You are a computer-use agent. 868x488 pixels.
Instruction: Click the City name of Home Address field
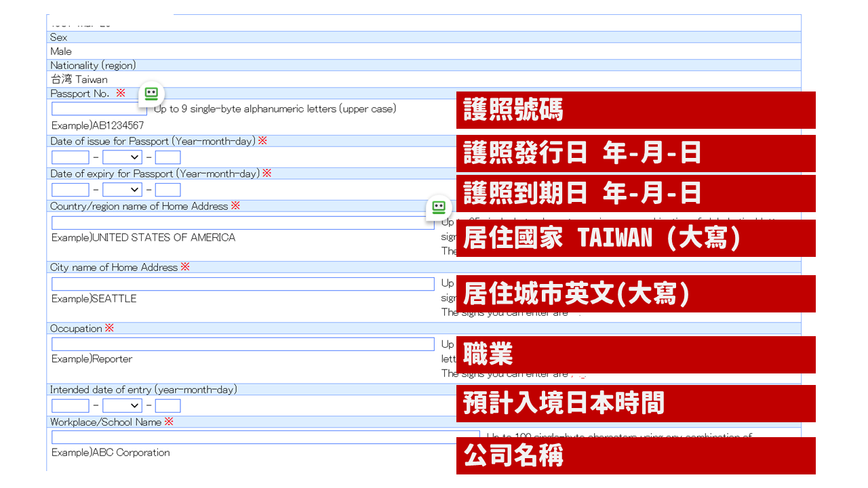pyautogui.click(x=243, y=284)
